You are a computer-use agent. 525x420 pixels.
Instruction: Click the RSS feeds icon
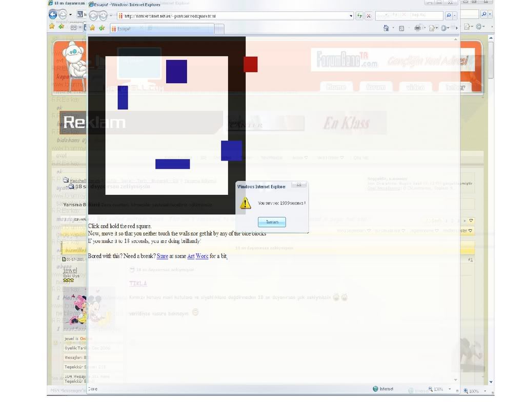pos(401,29)
